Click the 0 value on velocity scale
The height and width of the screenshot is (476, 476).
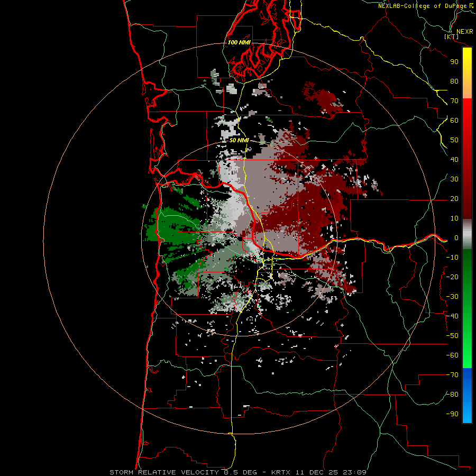pos(456,238)
